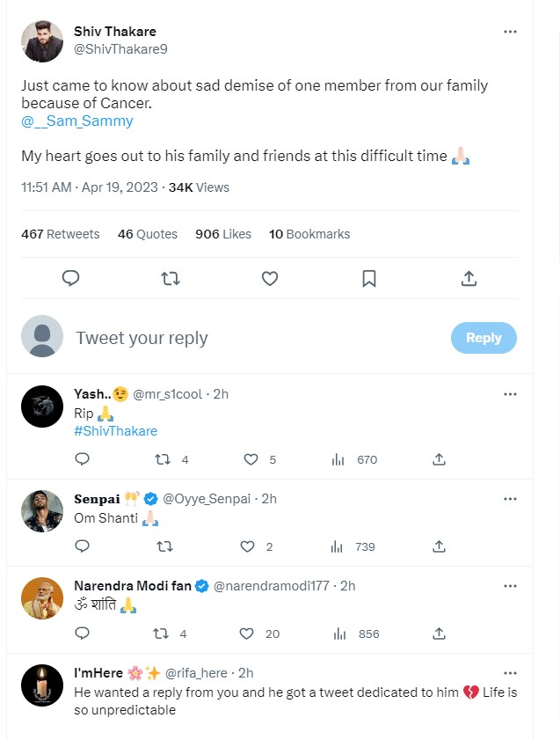Open more options menu on Shiv Thakare's tweet
560x740 pixels.
[x=510, y=32]
